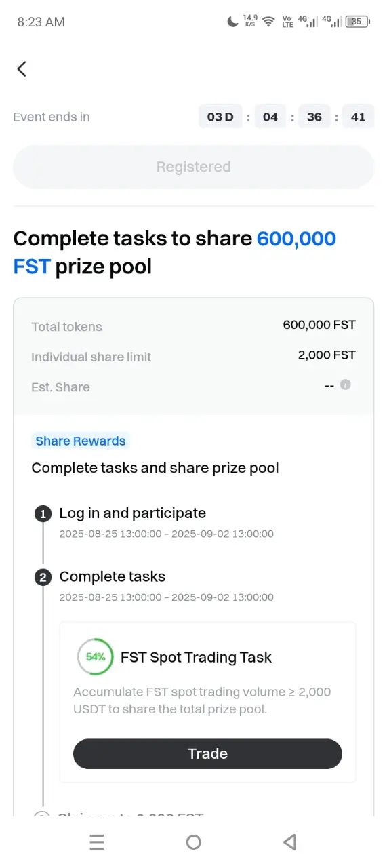Image resolution: width=387 pixels, height=868 pixels.
Task: Open the FST Spot Trading Task card title
Action: (x=196, y=657)
